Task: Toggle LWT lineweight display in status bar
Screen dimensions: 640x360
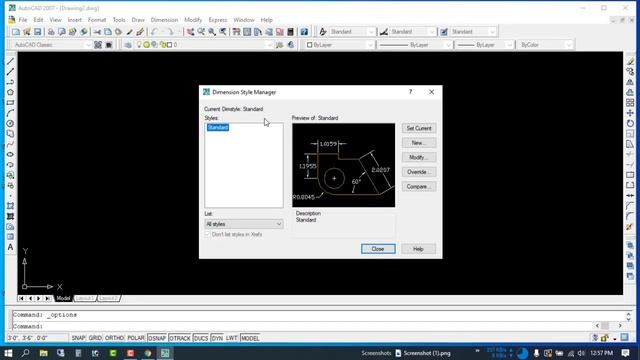Action: (231, 338)
